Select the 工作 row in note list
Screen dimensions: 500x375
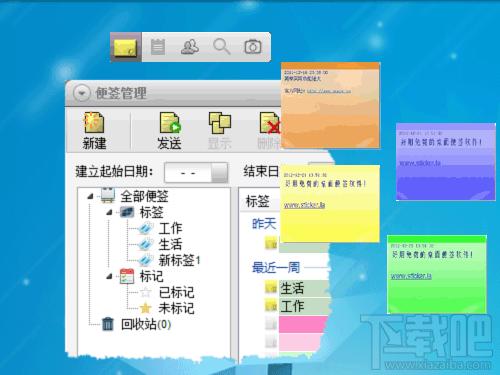coord(304,306)
